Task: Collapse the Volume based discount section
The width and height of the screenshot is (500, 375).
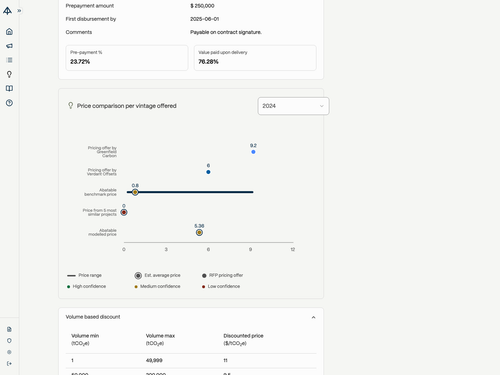Action: tap(313, 317)
